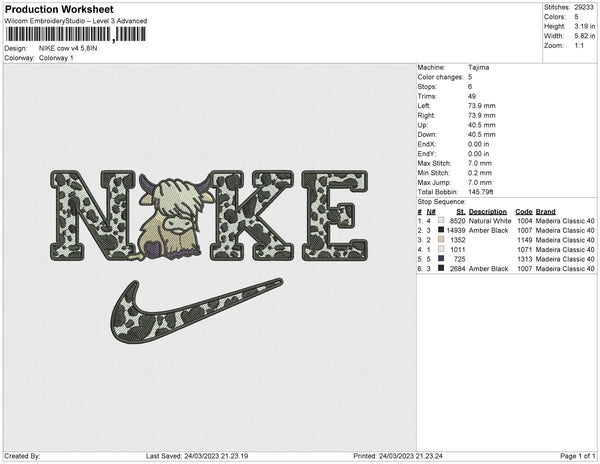This screenshot has height=464, width=600.
Task: Click the stitch count "14939" in row 2
Action: coord(456,231)
